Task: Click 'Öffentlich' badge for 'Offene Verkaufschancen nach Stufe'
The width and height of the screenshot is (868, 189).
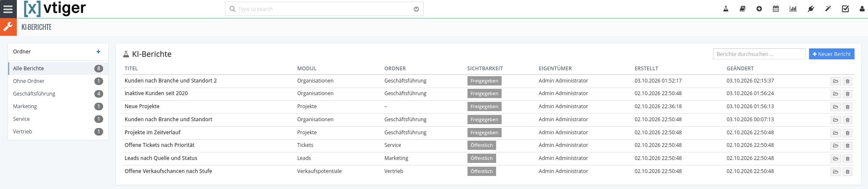Action: point(481,171)
